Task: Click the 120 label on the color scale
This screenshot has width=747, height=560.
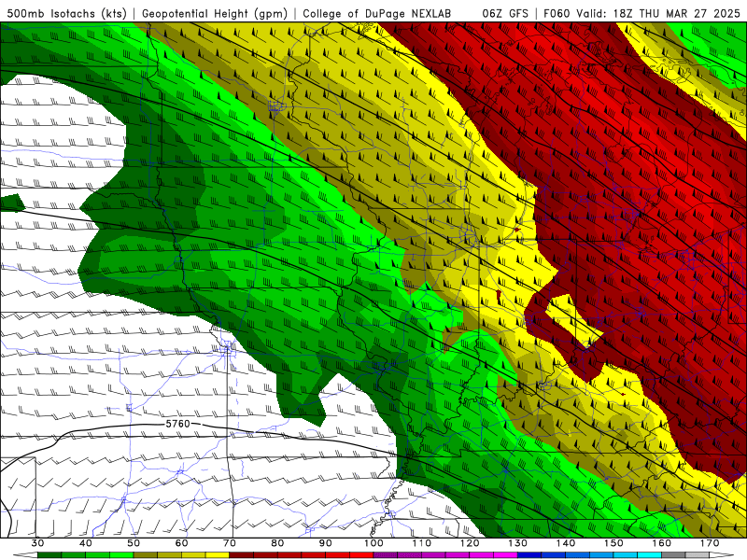Action: (x=470, y=543)
